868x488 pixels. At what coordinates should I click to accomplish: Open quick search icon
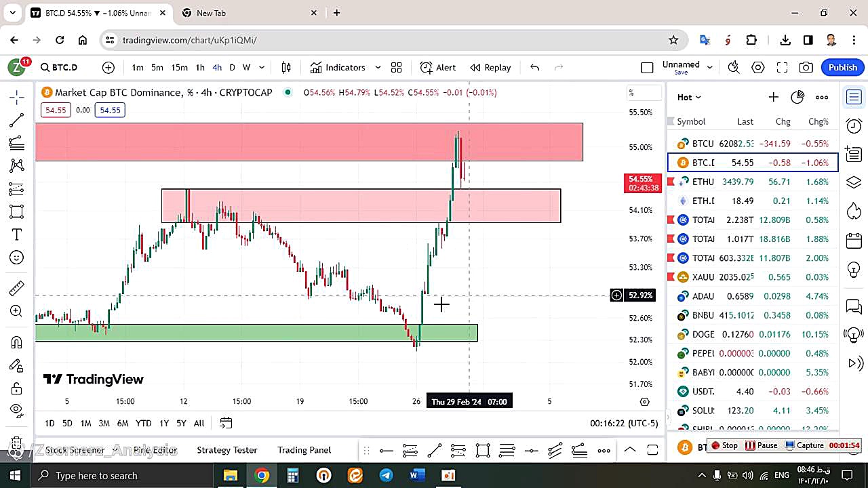tap(734, 67)
